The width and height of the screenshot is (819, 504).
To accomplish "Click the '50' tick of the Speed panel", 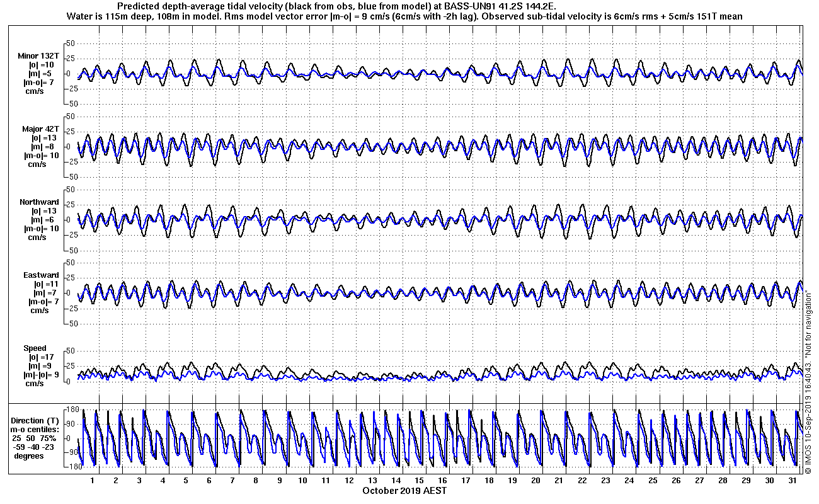I will 71,351.
